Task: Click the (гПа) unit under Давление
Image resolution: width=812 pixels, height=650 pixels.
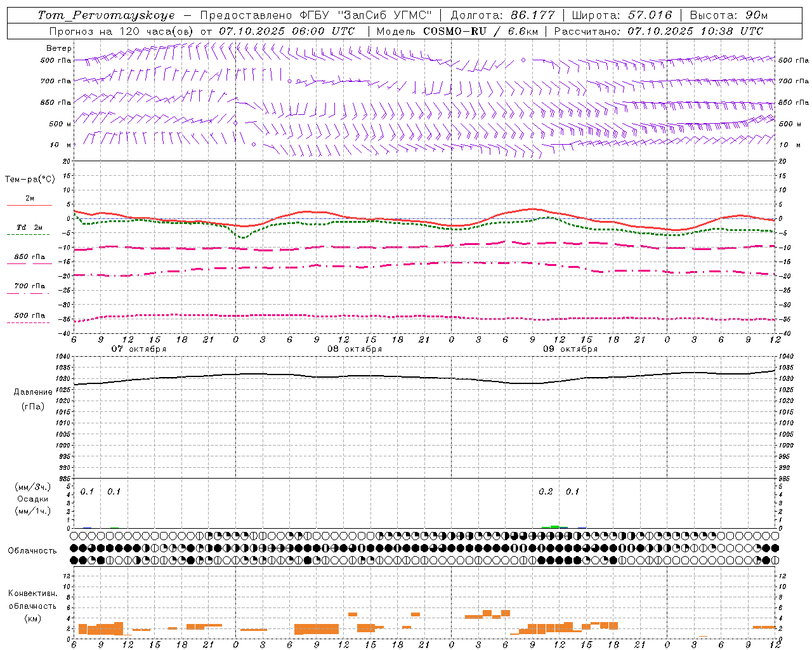Action: pyautogui.click(x=33, y=406)
